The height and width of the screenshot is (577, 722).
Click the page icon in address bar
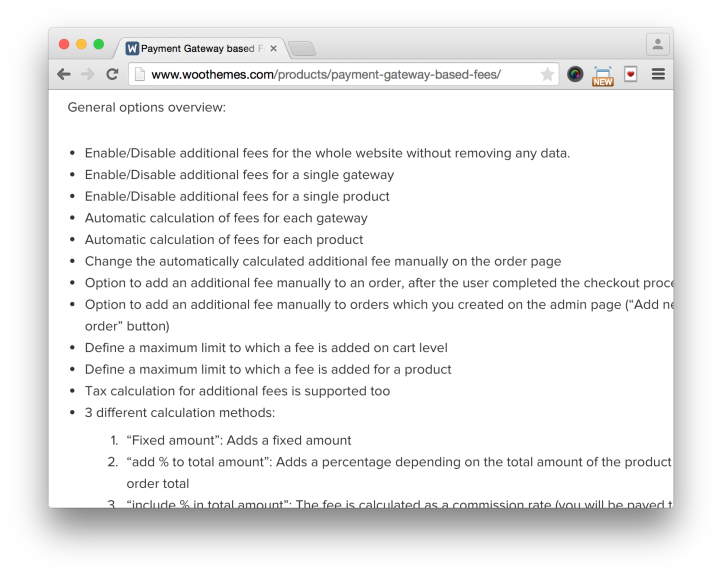pos(140,74)
